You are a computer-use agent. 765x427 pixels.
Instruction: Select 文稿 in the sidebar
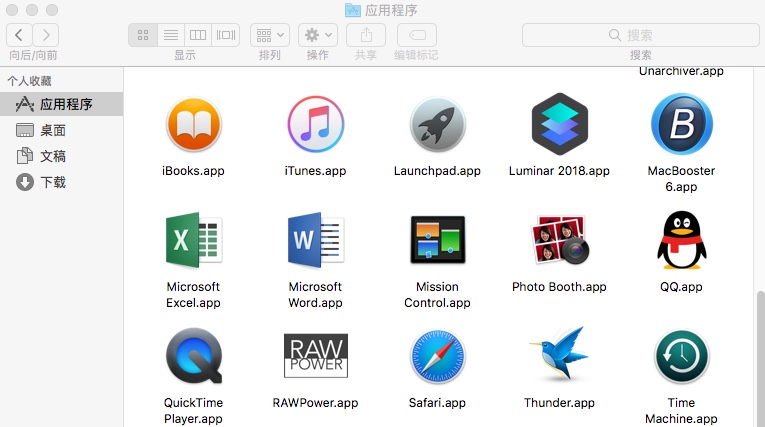[61, 156]
